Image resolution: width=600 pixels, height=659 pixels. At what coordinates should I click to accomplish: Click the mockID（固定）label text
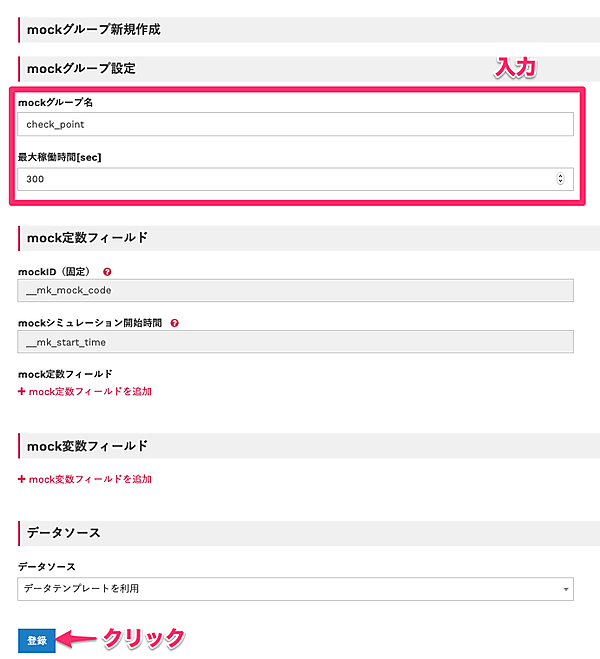point(56,271)
